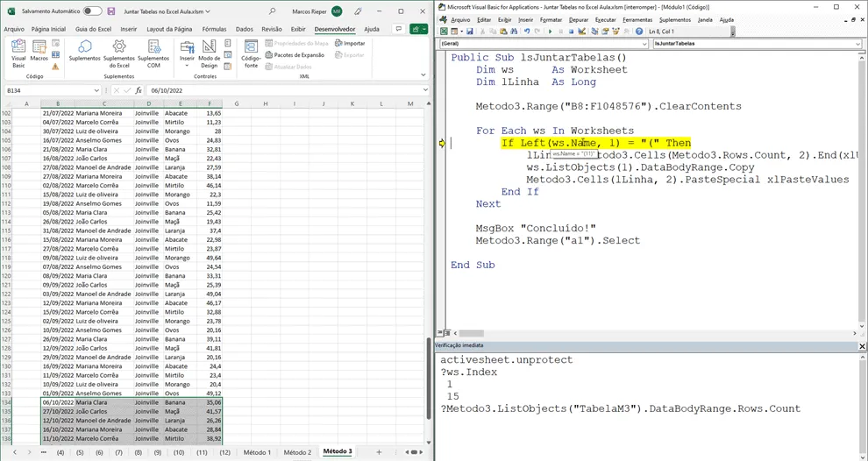Click blue help icon in VBA toolbar
868x461 pixels.
coord(639,32)
